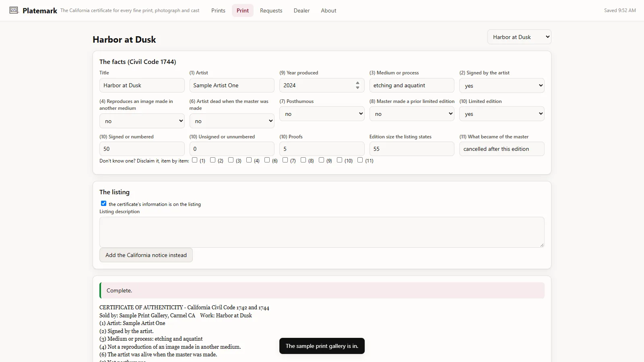
Task: Go to the Requests tab
Action: pyautogui.click(x=271, y=10)
